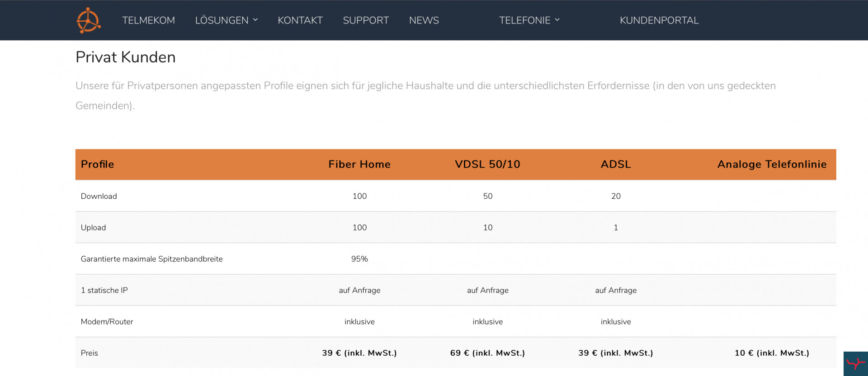Select the 'ADSL' column header
868x376 pixels.
point(616,164)
